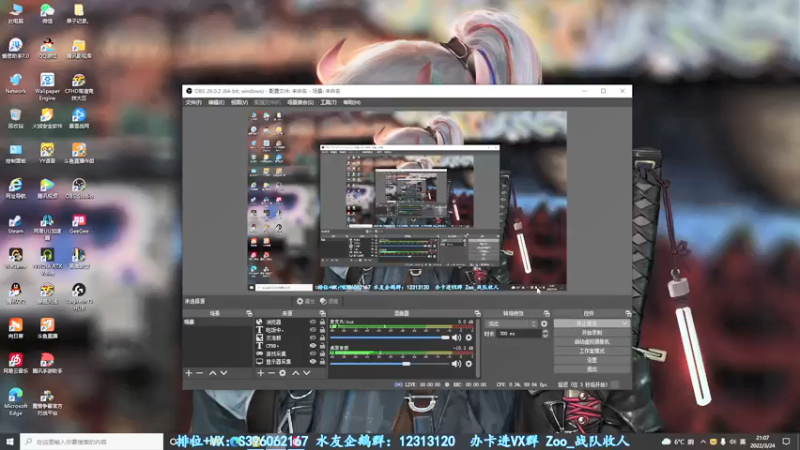The width and height of the screenshot is (800, 450).
Task: Expand the arrow on the 停止推流 button
Action: 625,323
